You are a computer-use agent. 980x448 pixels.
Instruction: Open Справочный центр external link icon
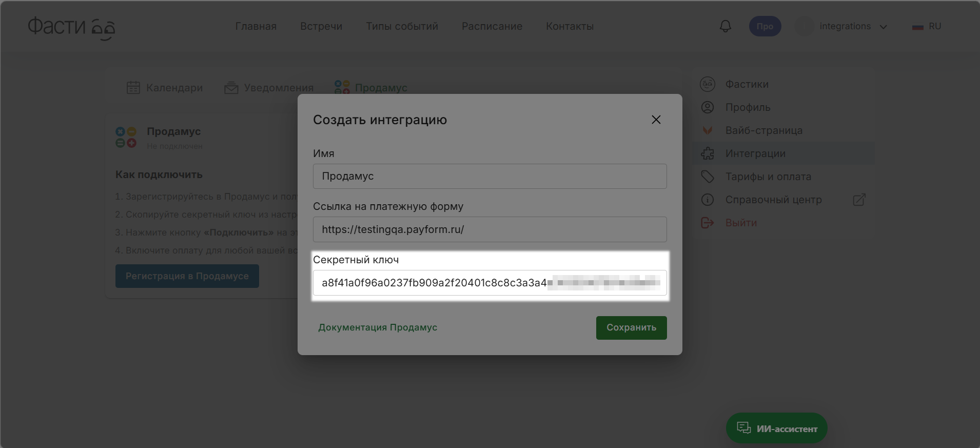pos(859,200)
